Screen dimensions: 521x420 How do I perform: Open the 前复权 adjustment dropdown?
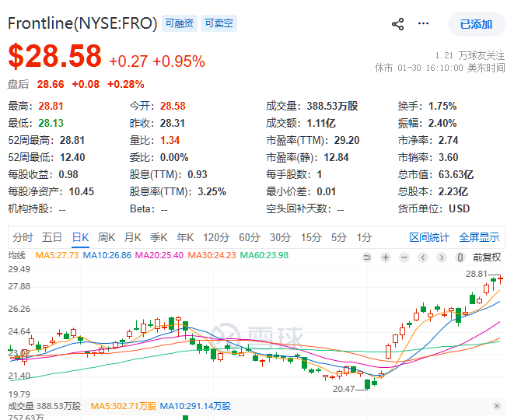tap(486, 257)
